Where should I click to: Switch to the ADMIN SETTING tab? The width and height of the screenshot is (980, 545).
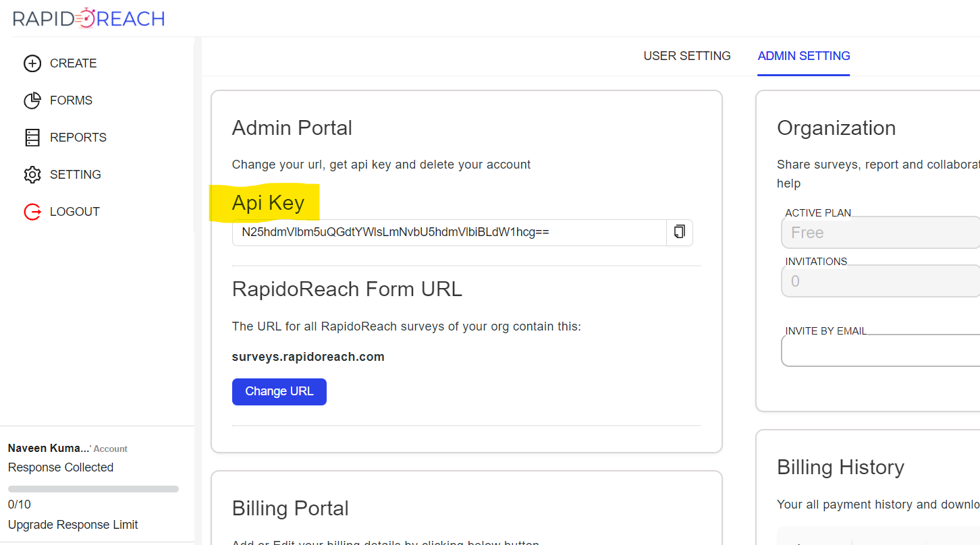[804, 56]
